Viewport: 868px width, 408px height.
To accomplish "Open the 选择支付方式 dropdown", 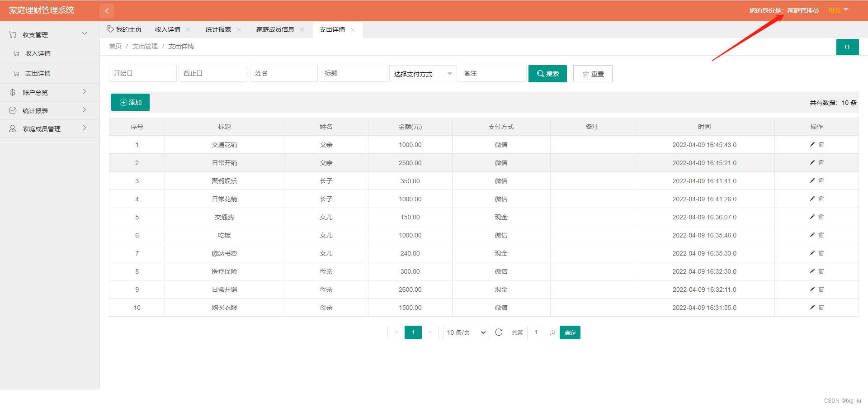I will coord(423,74).
